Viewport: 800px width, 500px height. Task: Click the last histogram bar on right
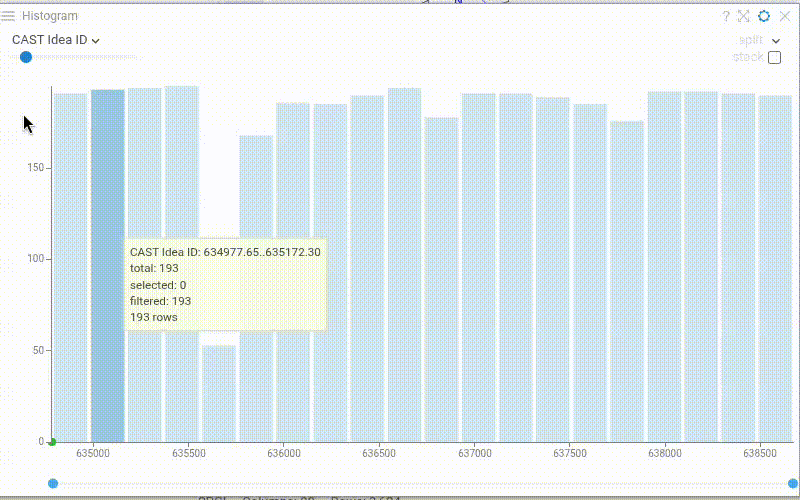point(775,268)
